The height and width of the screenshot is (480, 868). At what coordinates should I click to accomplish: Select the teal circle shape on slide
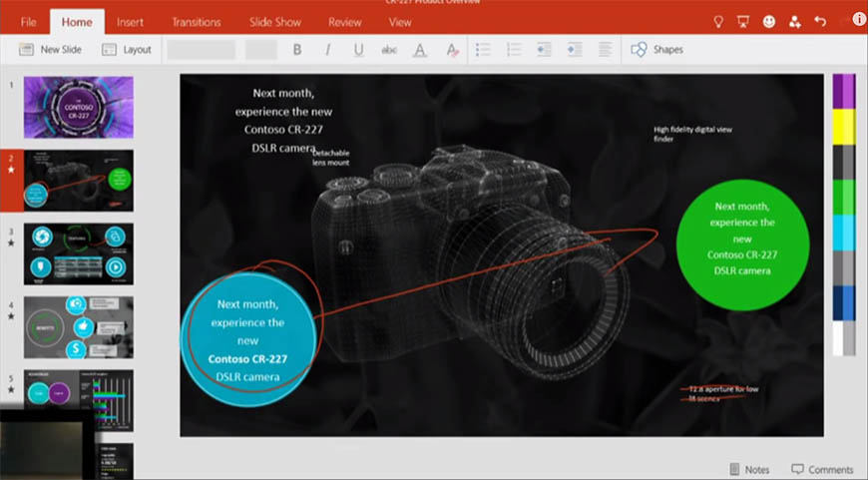(248, 339)
